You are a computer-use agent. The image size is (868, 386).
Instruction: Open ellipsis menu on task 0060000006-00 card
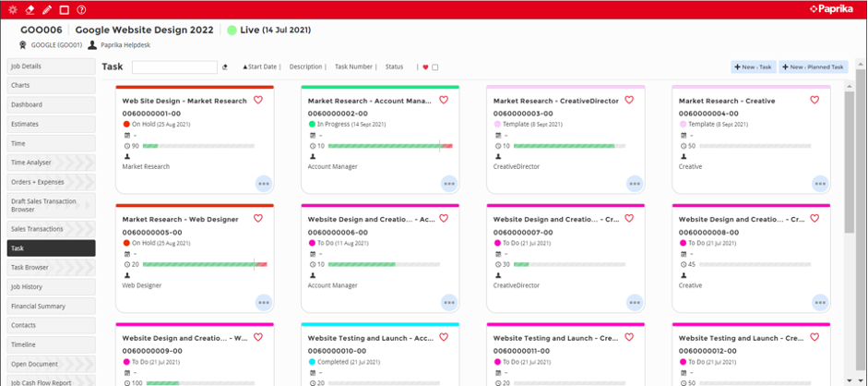point(449,302)
